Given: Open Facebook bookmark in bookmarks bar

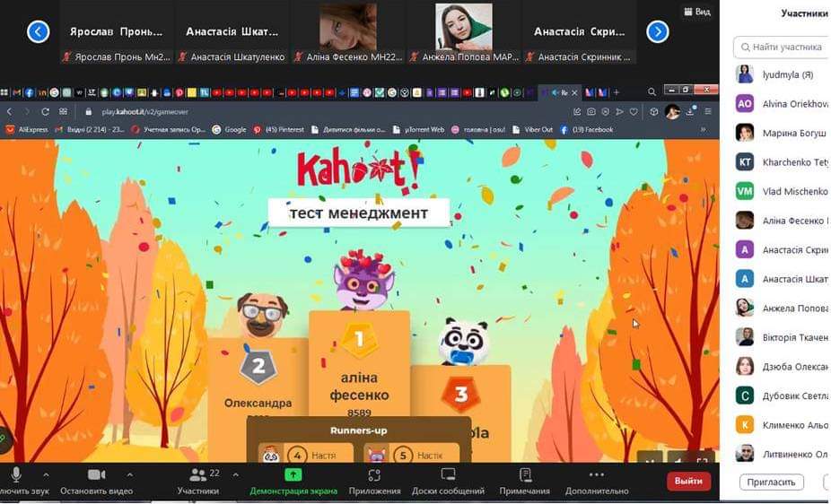Looking at the screenshot, I should pyautogui.click(x=587, y=130).
